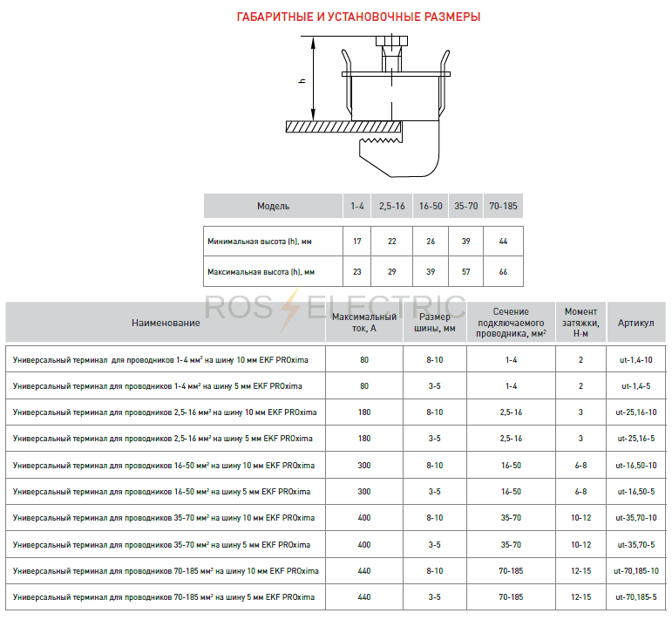Image resolution: width=672 pixels, height=620 pixels.
Task: Click the Артикул column header
Action: click(x=636, y=323)
